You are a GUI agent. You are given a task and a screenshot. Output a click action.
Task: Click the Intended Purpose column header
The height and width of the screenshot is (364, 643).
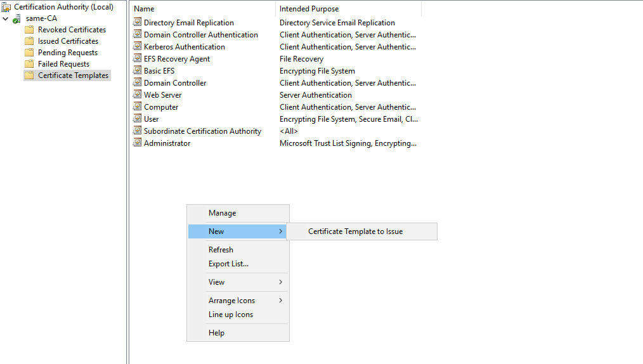point(309,9)
